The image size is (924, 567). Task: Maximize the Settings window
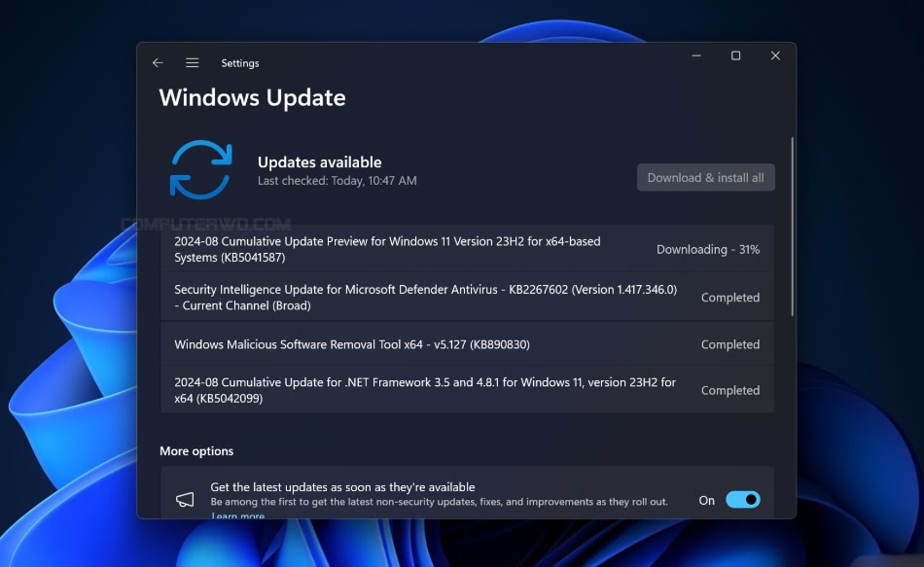(735, 55)
